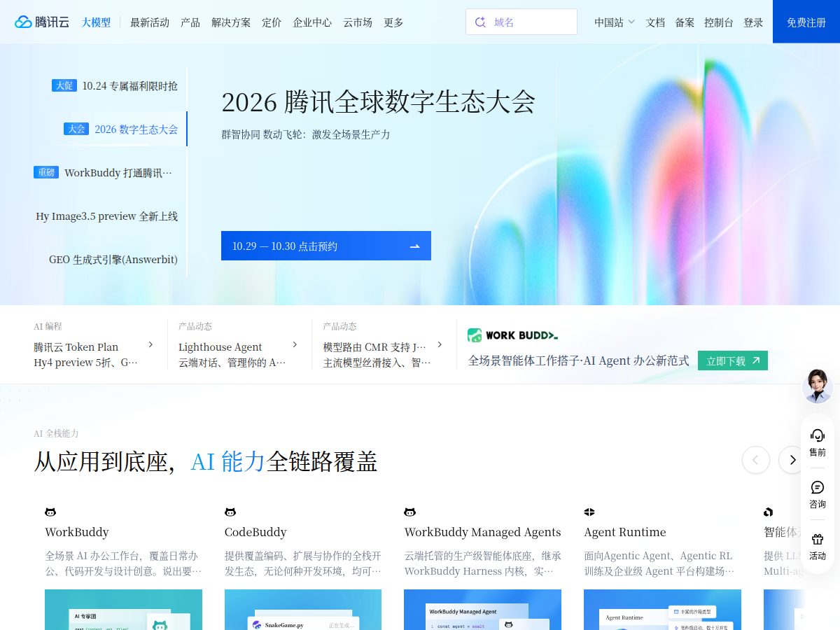Click the Agent Runtime card title
Image resolution: width=840 pixels, height=630 pixels.
coord(625,532)
